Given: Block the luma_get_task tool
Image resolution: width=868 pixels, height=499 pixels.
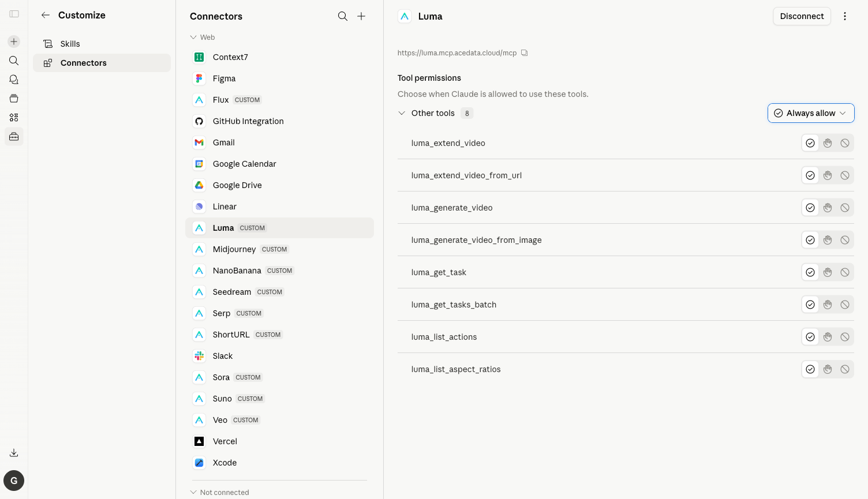Looking at the screenshot, I should [845, 272].
